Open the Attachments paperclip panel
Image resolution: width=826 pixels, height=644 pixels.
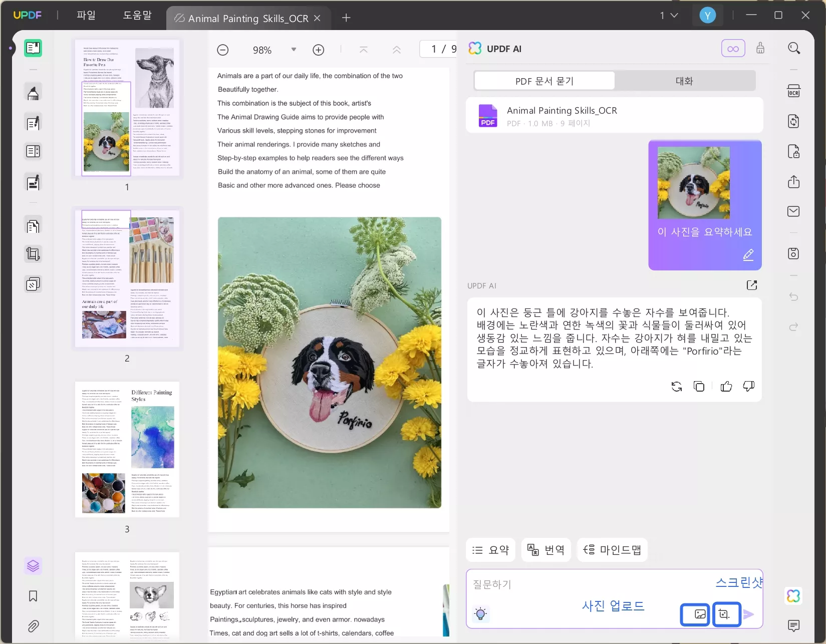coord(33,626)
